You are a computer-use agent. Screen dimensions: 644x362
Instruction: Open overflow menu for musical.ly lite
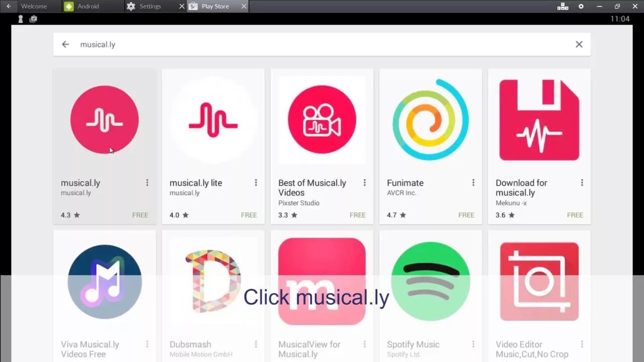click(256, 183)
